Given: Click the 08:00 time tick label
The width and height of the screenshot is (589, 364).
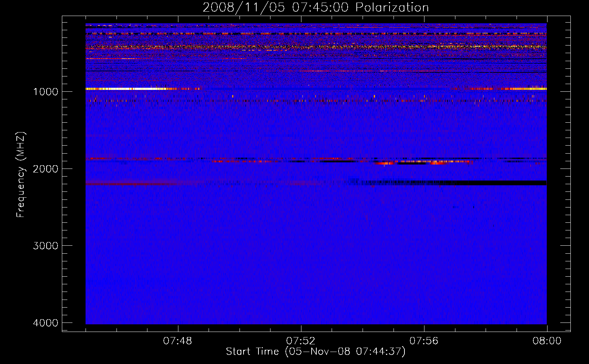Looking at the screenshot, I should (547, 341).
